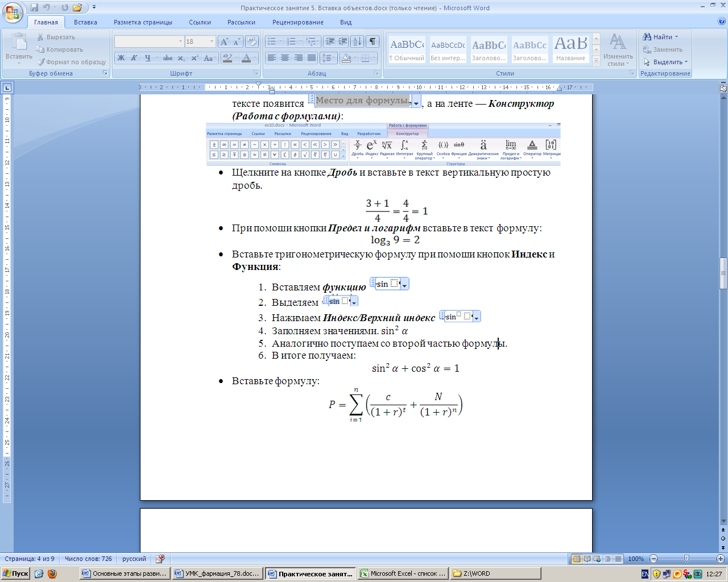Click the vertical scrollbar thumb
This screenshot has width=728, height=582.
723,273
